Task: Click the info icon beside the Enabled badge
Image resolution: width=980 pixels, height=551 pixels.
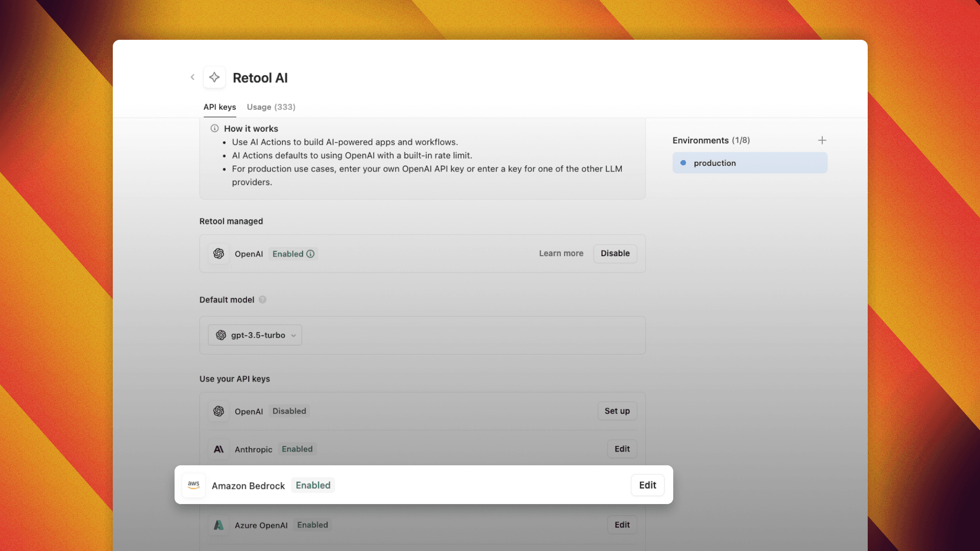Action: pos(311,254)
